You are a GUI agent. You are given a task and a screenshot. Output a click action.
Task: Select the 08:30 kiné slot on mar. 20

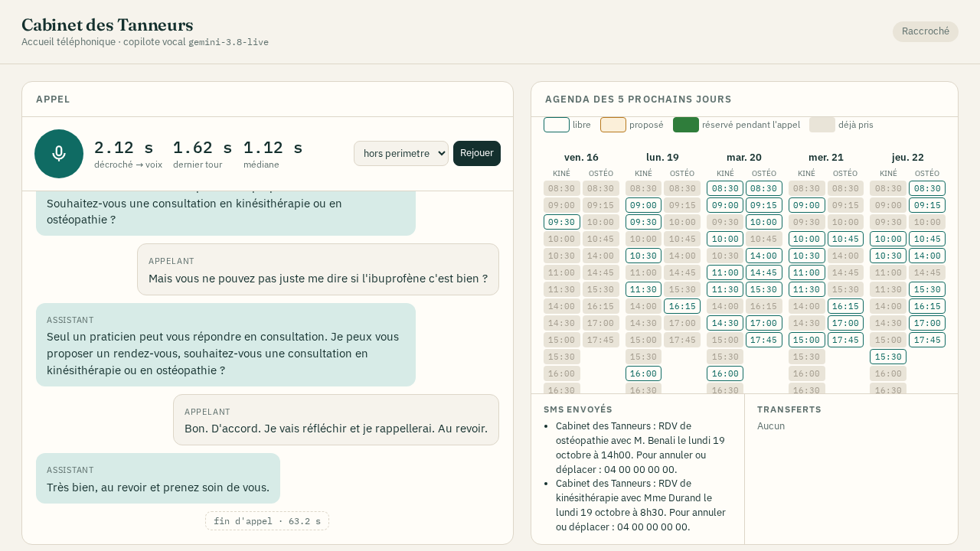click(x=725, y=188)
